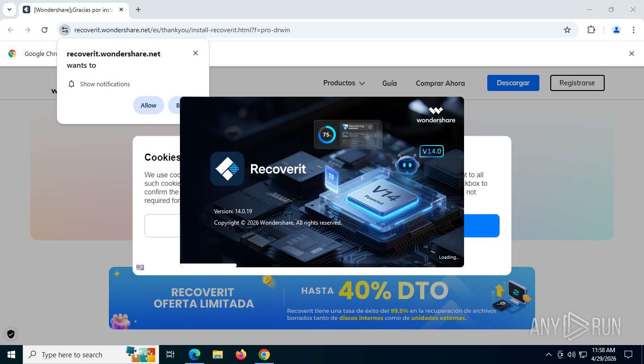Launch Microsoft Edge from taskbar

pyautogui.click(x=195, y=355)
